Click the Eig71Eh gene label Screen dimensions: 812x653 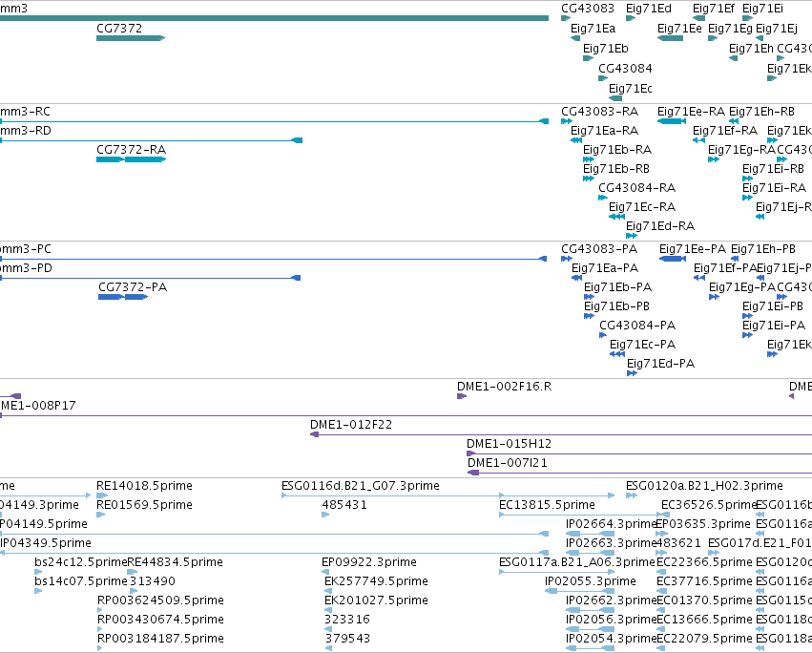751,49
